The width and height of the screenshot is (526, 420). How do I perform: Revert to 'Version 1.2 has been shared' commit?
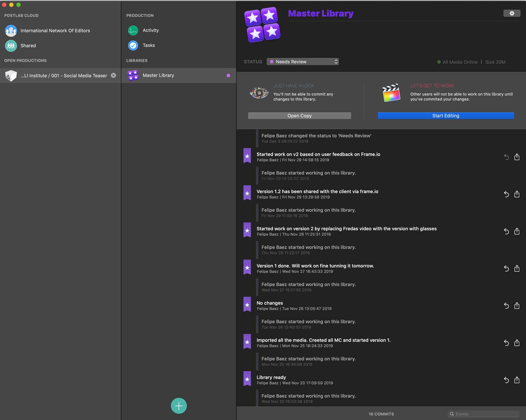point(506,194)
